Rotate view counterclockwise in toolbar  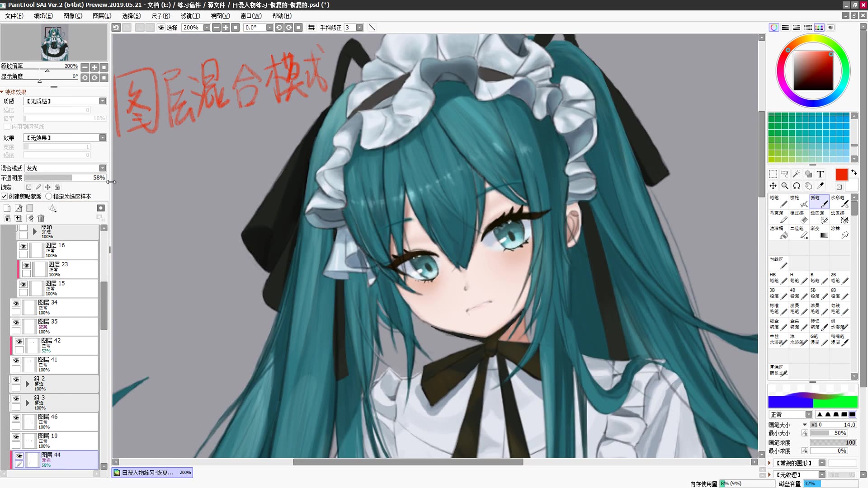click(279, 28)
